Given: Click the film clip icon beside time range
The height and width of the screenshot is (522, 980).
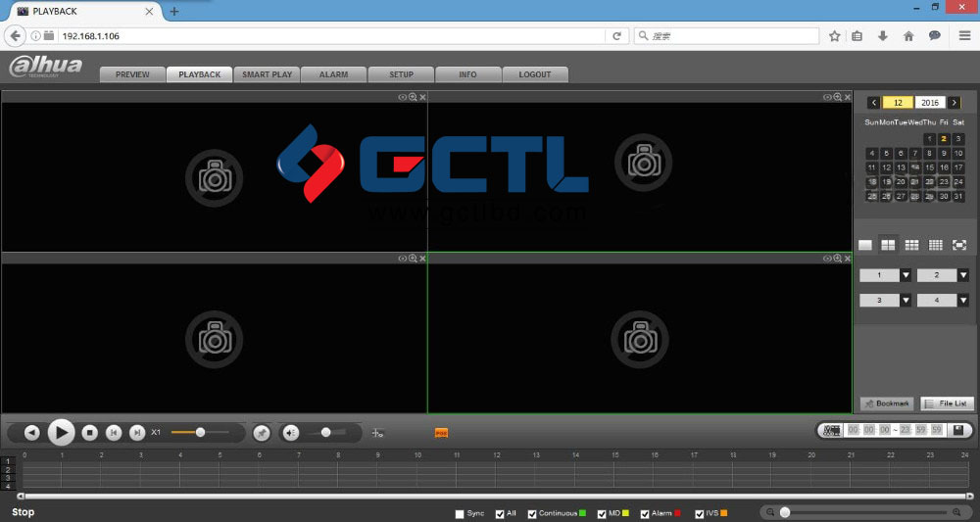Looking at the screenshot, I should (x=831, y=430).
